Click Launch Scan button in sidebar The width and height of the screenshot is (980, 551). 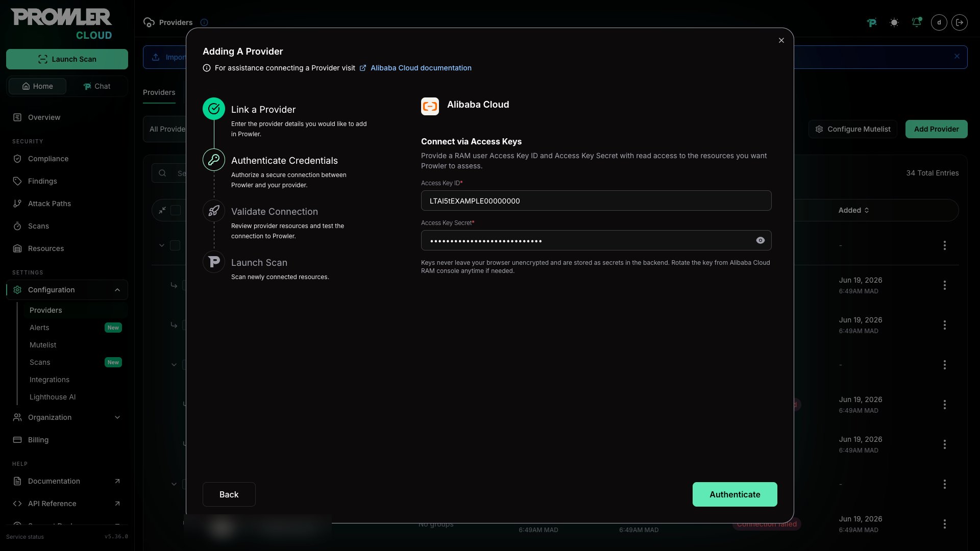67,59
